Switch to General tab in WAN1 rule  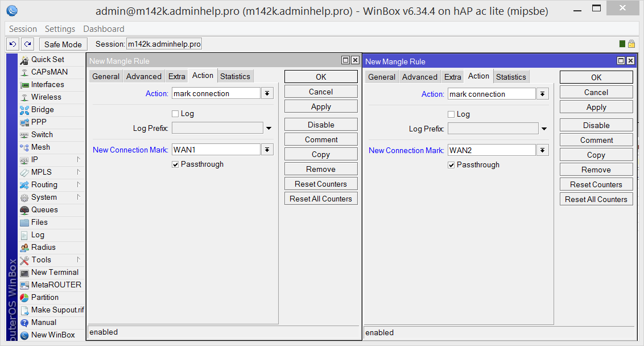(106, 76)
